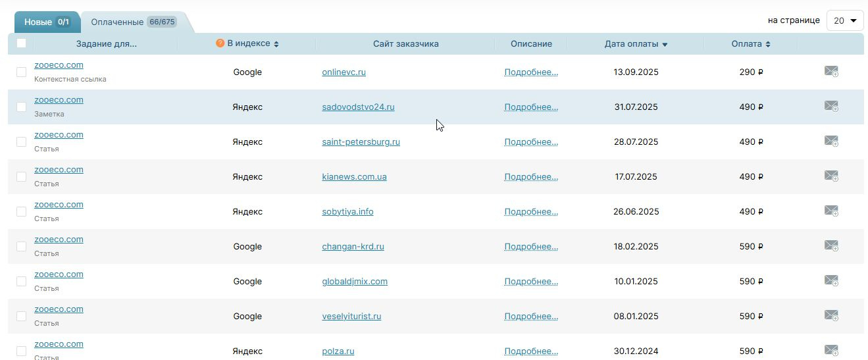Open the veselyiturist.ru customer site link
Image resolution: width=868 pixels, height=360 pixels.
pos(351,316)
